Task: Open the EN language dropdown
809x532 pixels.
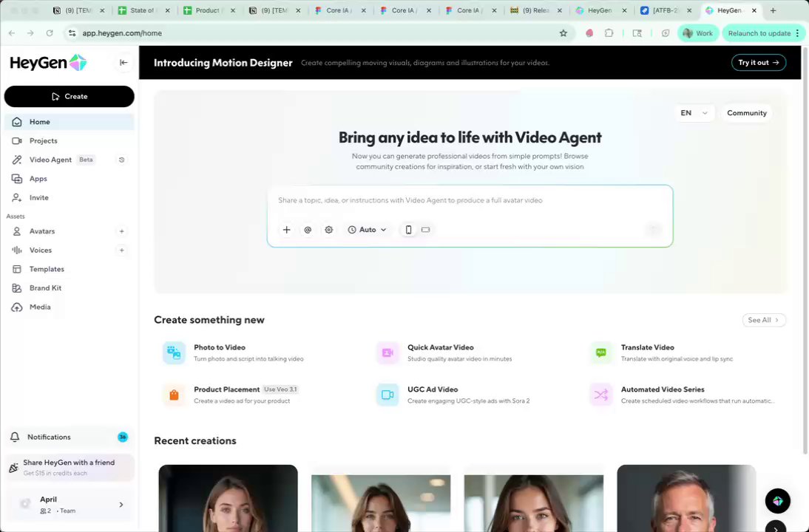Action: tap(694, 113)
